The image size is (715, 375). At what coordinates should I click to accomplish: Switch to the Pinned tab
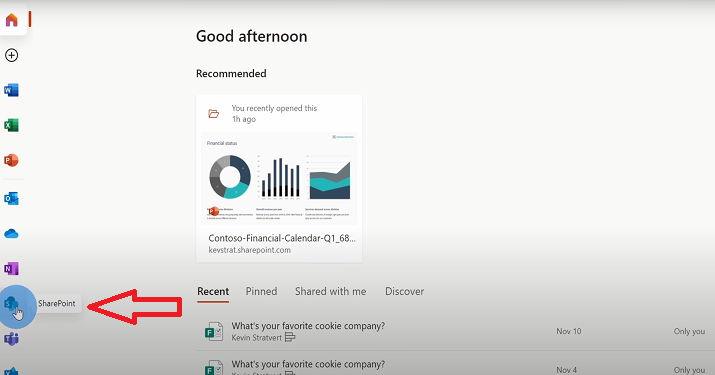pyautogui.click(x=261, y=292)
